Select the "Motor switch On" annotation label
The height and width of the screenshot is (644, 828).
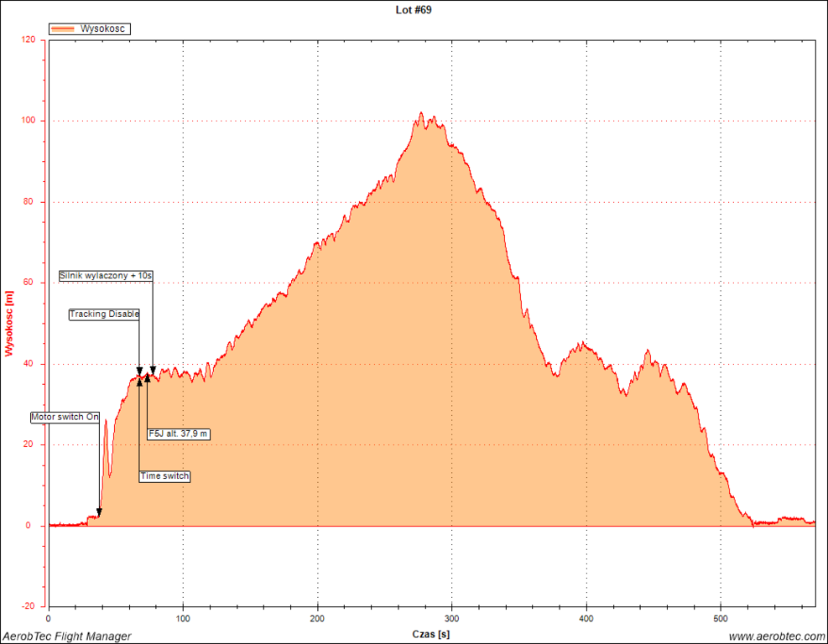65,417
